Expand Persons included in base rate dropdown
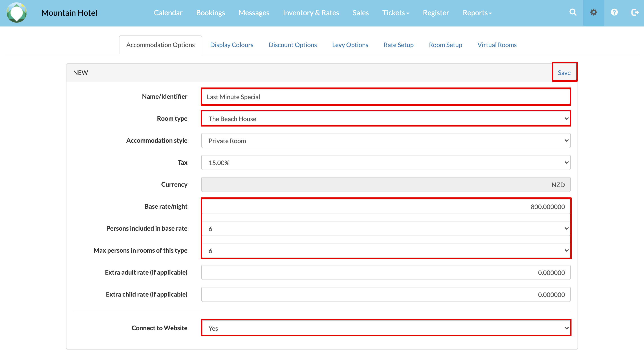The height and width of the screenshot is (354, 644). pos(386,229)
